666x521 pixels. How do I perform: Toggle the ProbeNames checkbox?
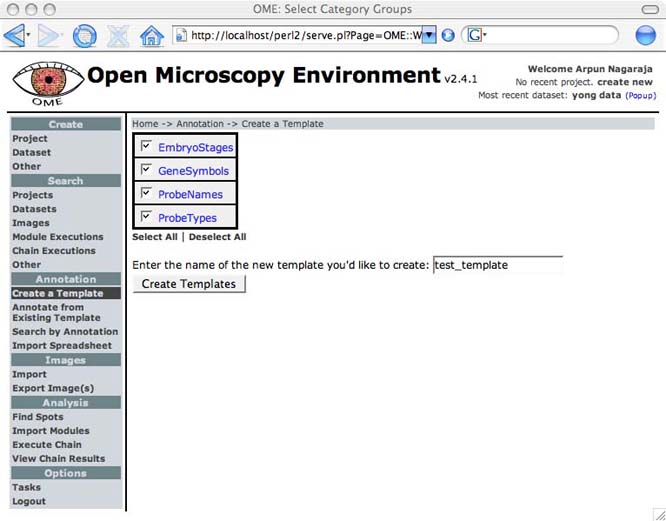click(146, 193)
